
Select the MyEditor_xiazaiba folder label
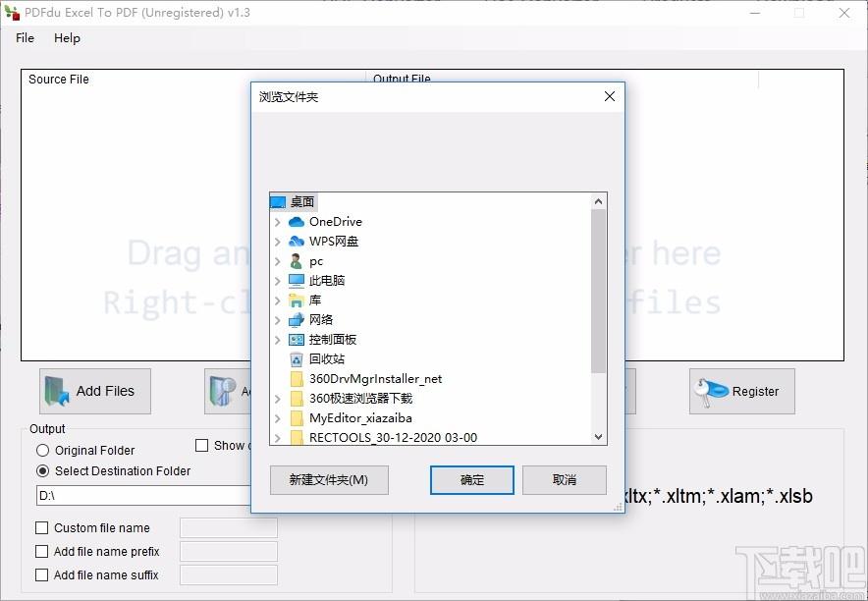point(361,418)
